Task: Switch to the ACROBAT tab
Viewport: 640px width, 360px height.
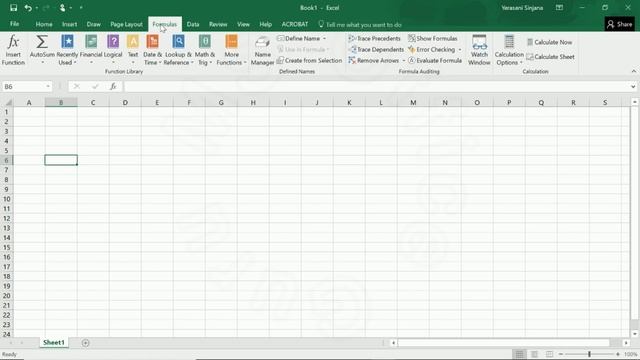Action: pyautogui.click(x=295, y=24)
